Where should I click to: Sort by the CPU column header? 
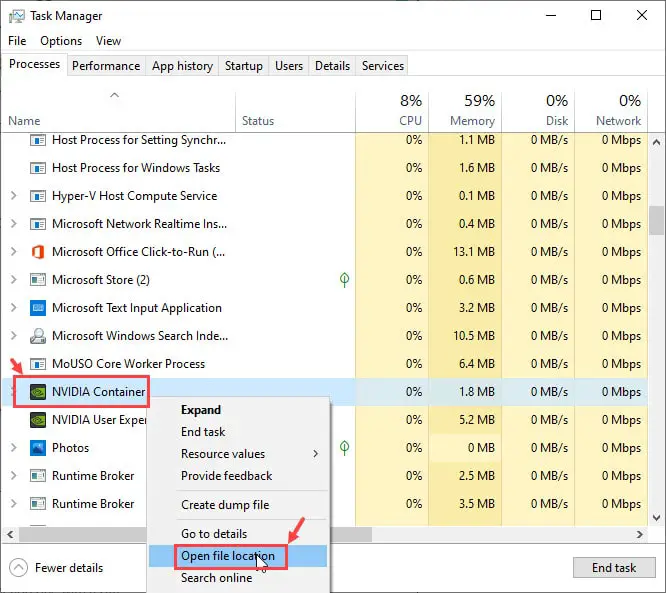click(x=392, y=110)
